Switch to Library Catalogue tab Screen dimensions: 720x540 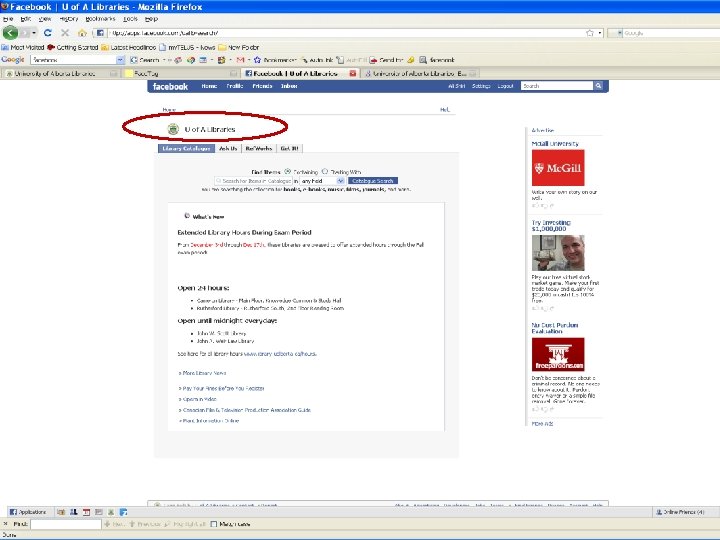coord(186,148)
